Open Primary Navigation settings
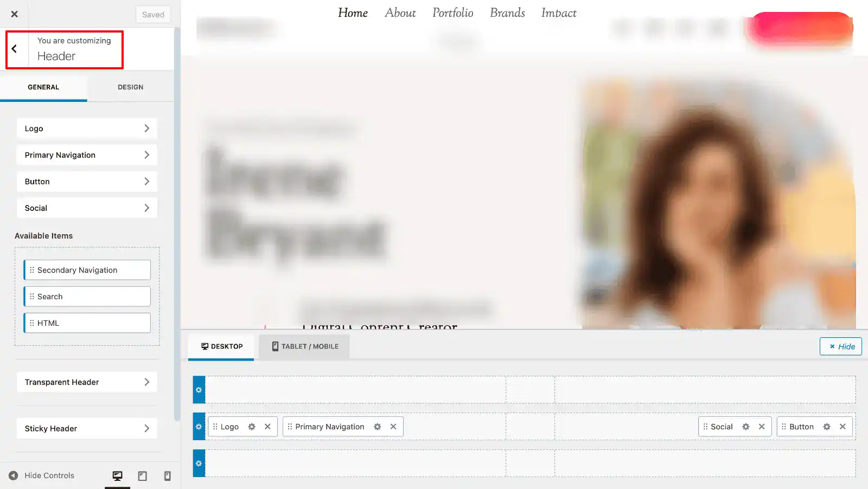The width and height of the screenshot is (868, 489). coord(87,155)
